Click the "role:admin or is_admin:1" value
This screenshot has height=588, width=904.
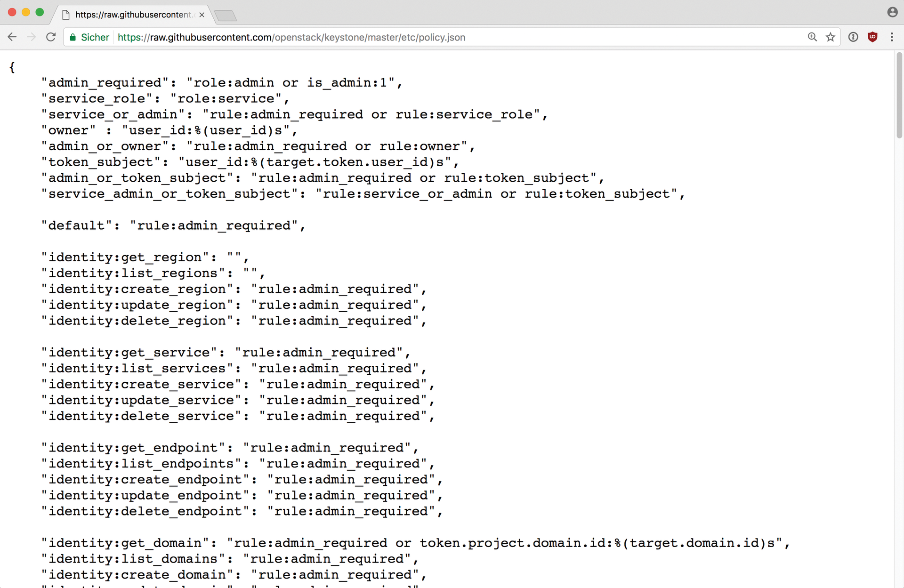(290, 83)
